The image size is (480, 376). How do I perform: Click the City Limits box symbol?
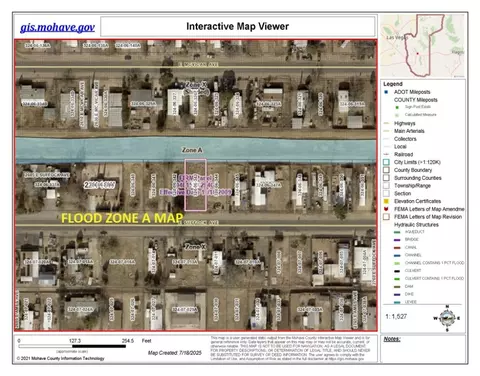click(386, 162)
